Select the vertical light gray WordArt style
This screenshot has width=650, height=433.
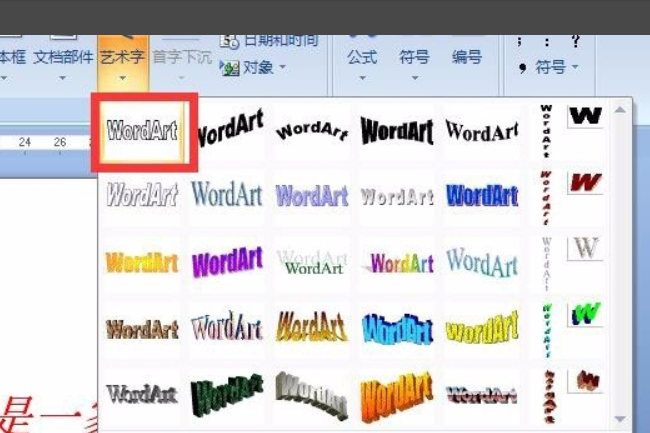[x=547, y=264]
